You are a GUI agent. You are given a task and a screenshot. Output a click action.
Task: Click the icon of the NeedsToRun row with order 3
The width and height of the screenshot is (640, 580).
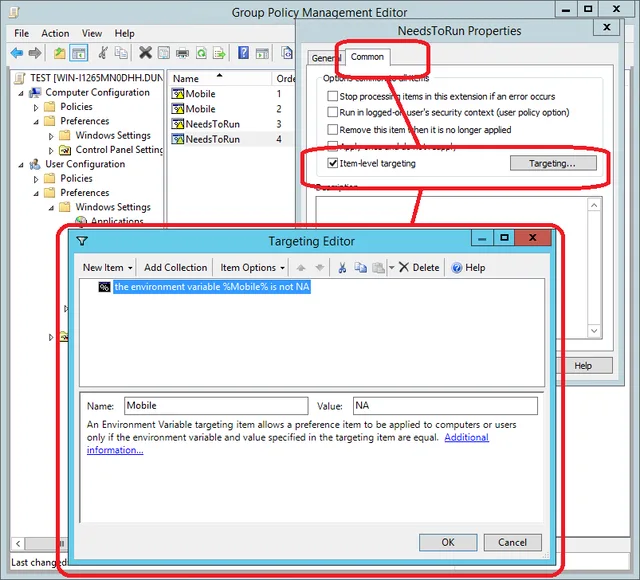(178, 124)
